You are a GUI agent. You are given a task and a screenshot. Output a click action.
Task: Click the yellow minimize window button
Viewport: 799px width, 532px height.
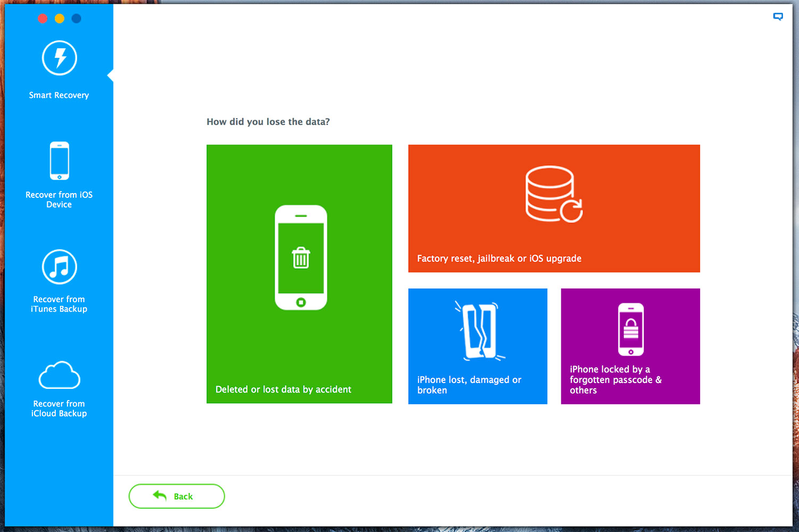click(x=60, y=19)
